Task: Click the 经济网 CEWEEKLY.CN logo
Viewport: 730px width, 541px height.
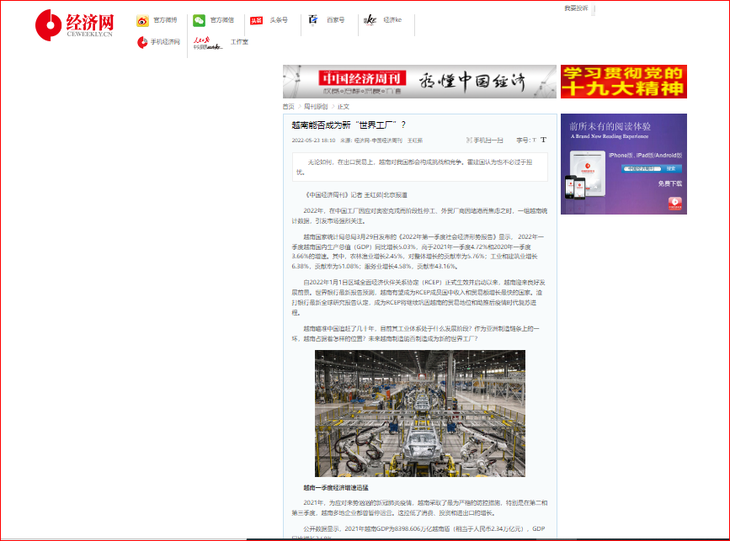Action: [x=74, y=25]
